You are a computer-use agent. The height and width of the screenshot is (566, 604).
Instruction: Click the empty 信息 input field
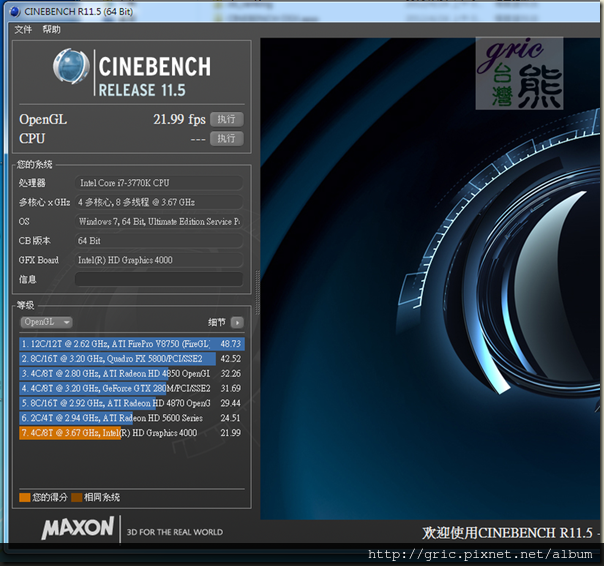click(x=159, y=279)
